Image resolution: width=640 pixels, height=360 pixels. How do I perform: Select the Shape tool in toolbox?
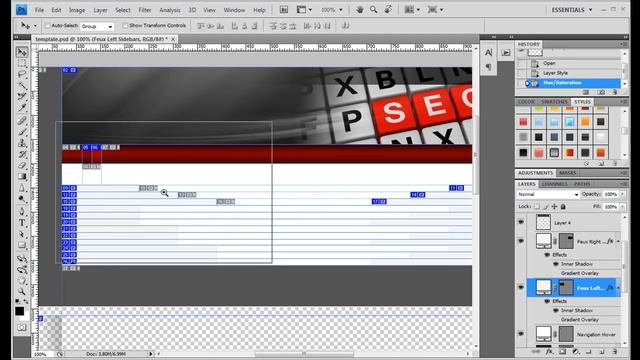(x=22, y=245)
